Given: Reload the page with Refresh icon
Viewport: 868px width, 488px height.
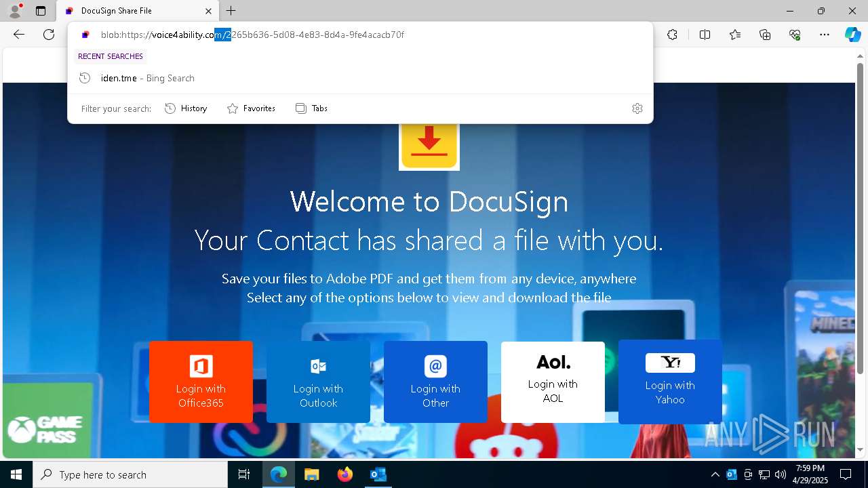Looking at the screenshot, I should tap(49, 35).
